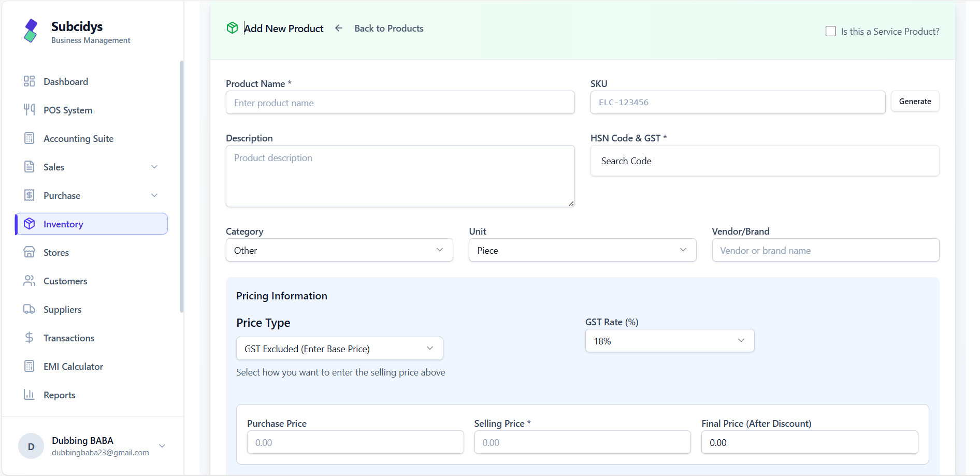Click the Transactions dollar icon
Viewport: 980px width, 476px height.
coord(29,338)
